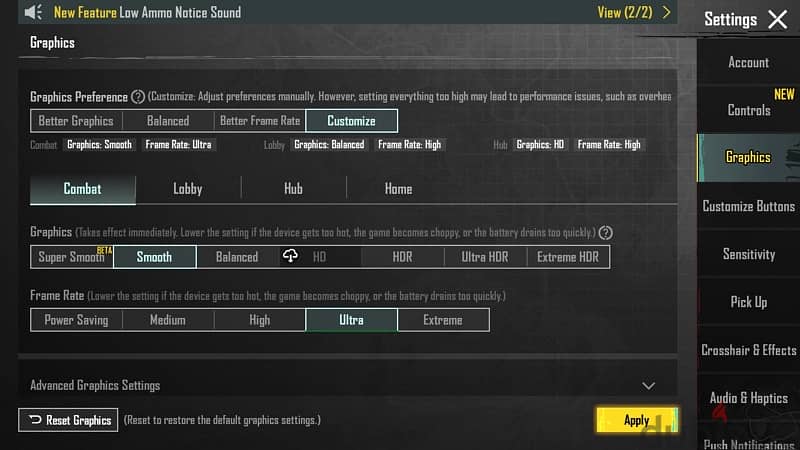Click the speaker announcement icon

[34, 12]
